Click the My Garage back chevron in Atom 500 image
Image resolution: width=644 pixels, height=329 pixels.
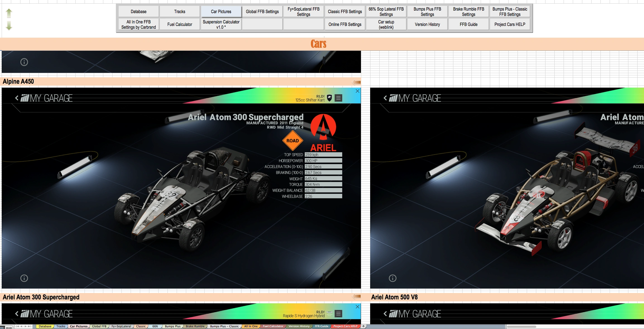tap(385, 98)
